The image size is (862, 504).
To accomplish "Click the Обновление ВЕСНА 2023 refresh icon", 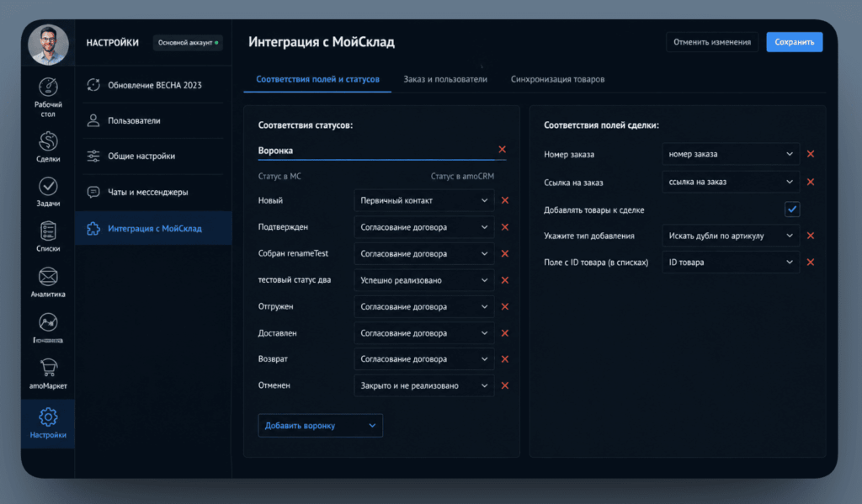I will (x=93, y=85).
